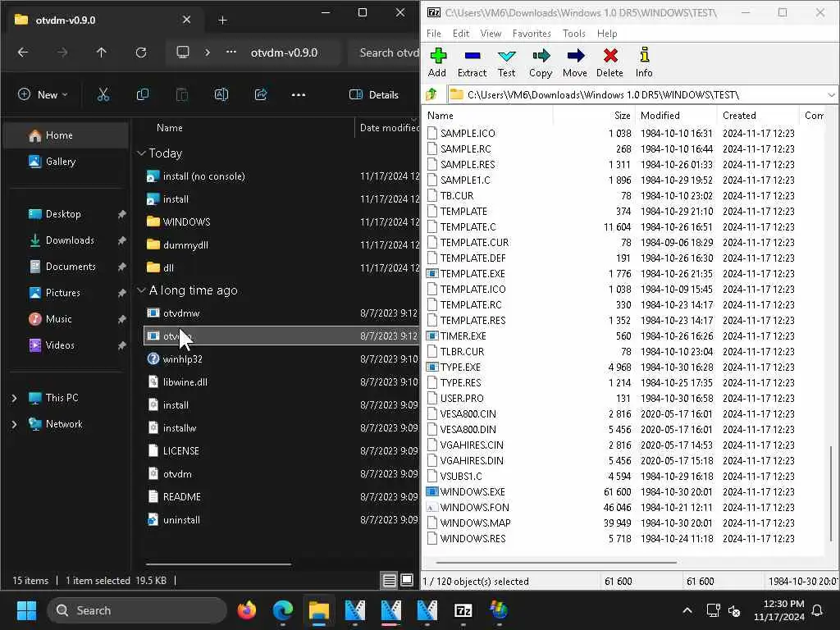Show hidden breadcrumb folders ellipsis
The height and width of the screenshot is (630, 840).
click(231, 52)
